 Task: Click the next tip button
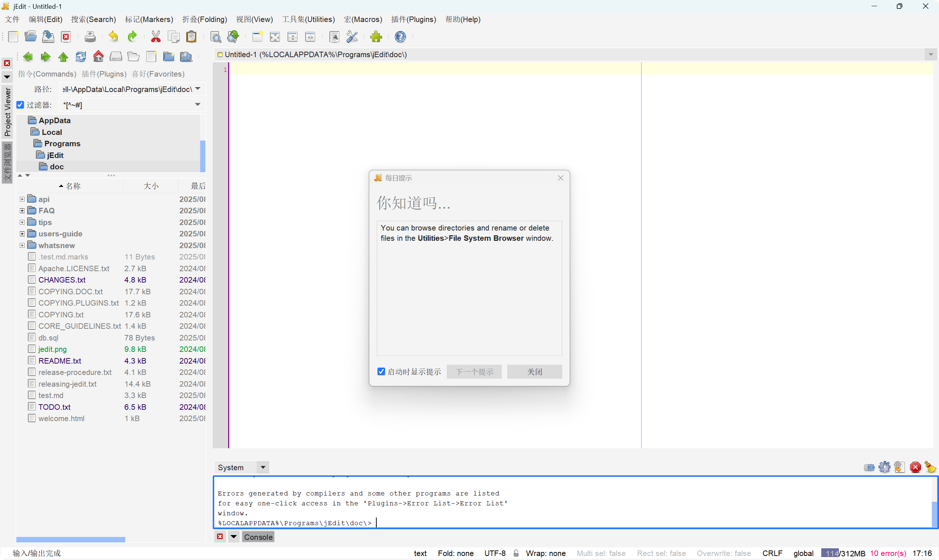474,372
